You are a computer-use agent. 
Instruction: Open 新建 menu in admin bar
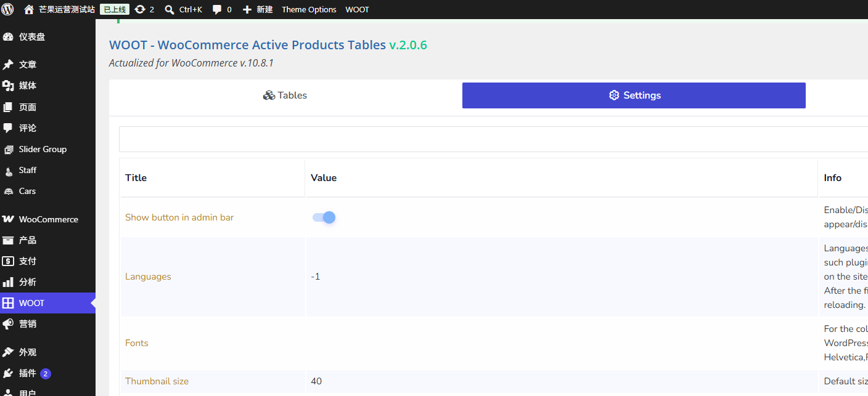[258, 9]
